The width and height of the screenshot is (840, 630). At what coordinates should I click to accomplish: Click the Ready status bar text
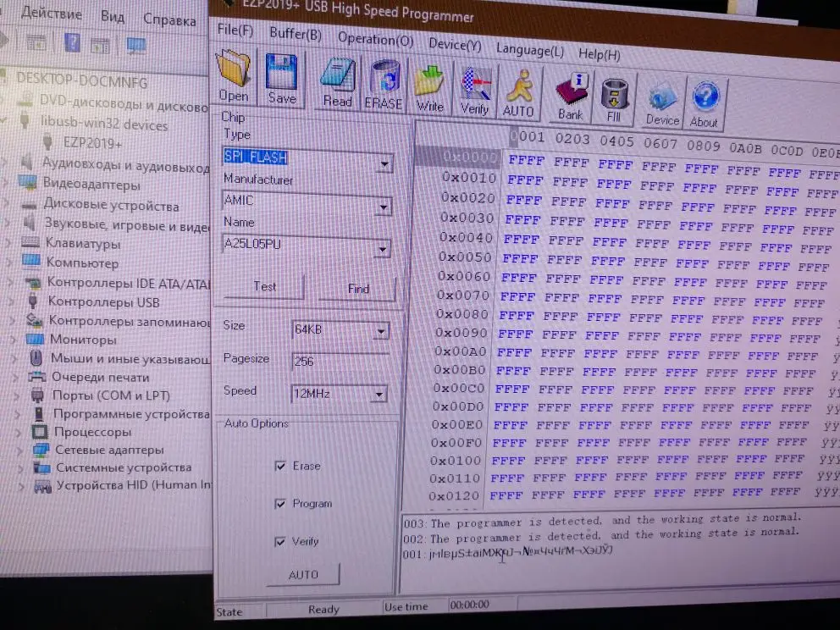tap(323, 609)
